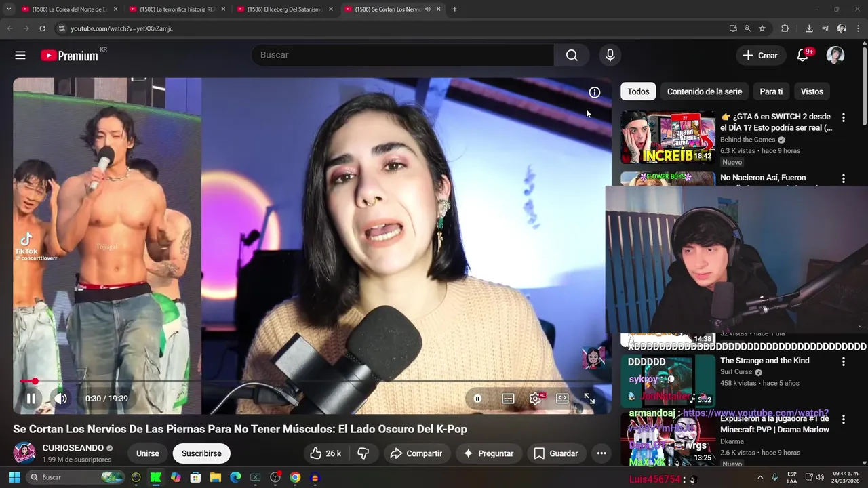
Task: Enter fullscreen mode
Action: pyautogui.click(x=589, y=399)
